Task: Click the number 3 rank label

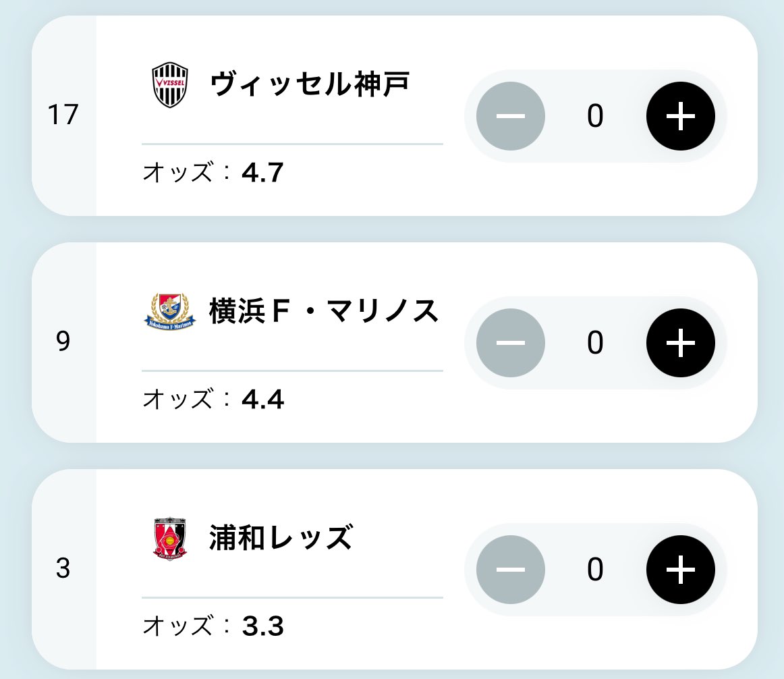Action: point(63,568)
